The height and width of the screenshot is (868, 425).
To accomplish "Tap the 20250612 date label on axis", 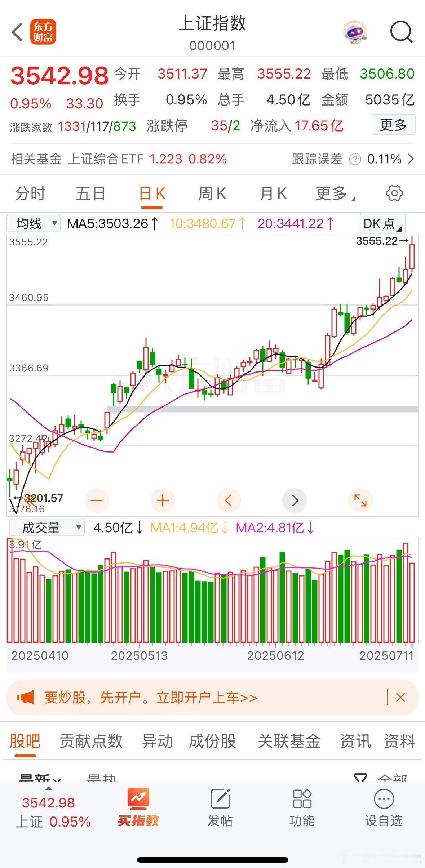I will pyautogui.click(x=276, y=655).
